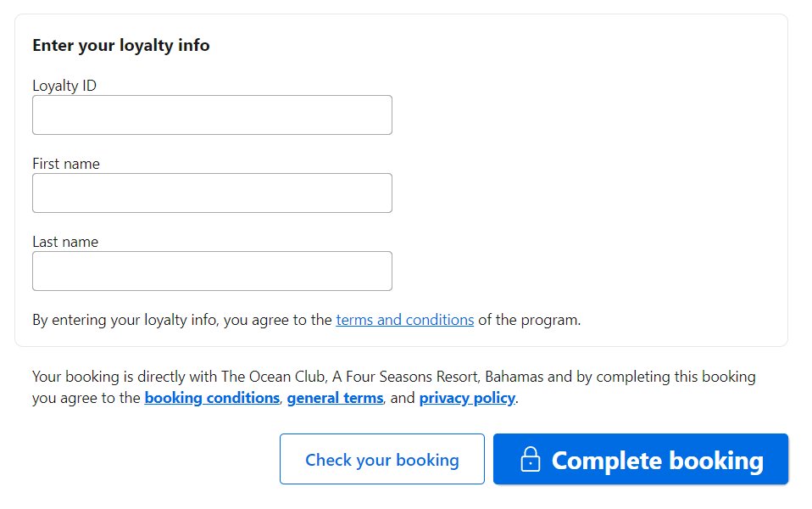Follow the general terms link
812x509 pixels.
point(335,398)
